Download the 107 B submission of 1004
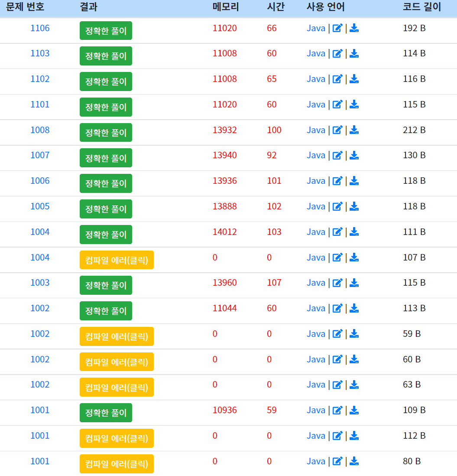Image resolution: width=457 pixels, height=476 pixels. (354, 258)
